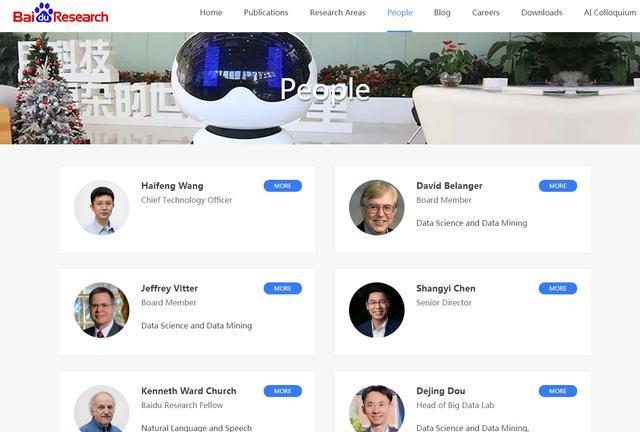Click the MORE button for Haifeng Wang

(x=282, y=186)
